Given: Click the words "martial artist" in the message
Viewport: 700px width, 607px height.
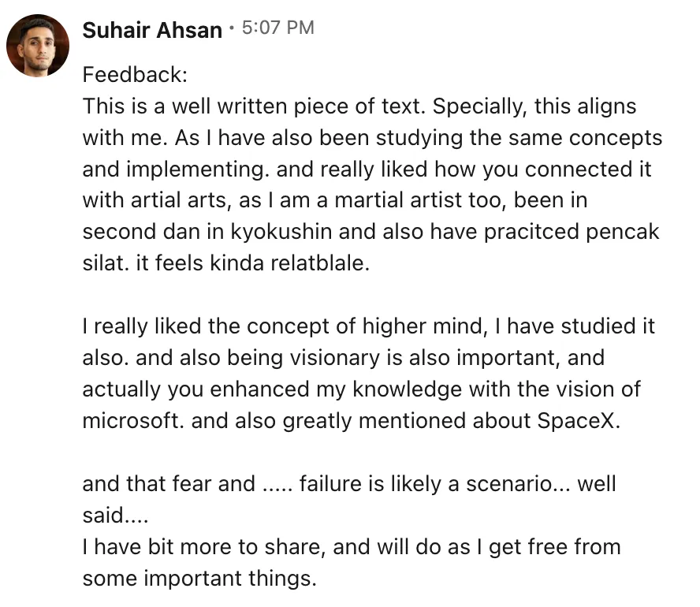Looking at the screenshot, I should point(398,200).
